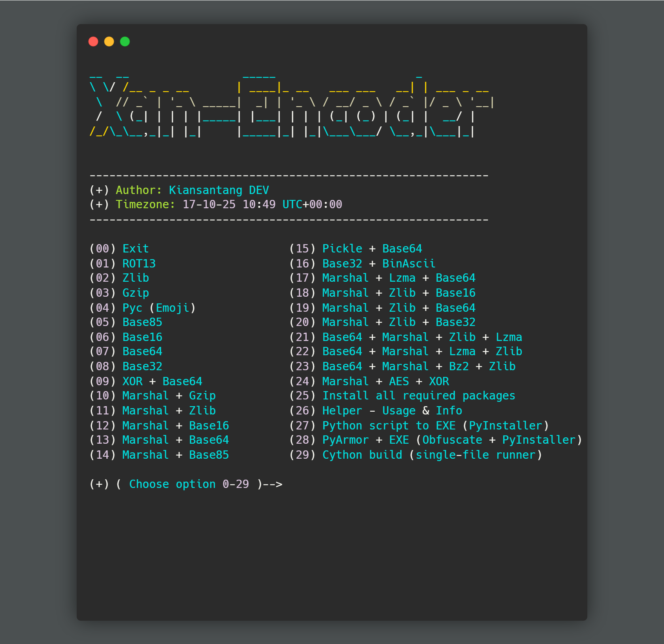
Task: Pick Marshal + Base85 encoding
Action: coord(175,455)
